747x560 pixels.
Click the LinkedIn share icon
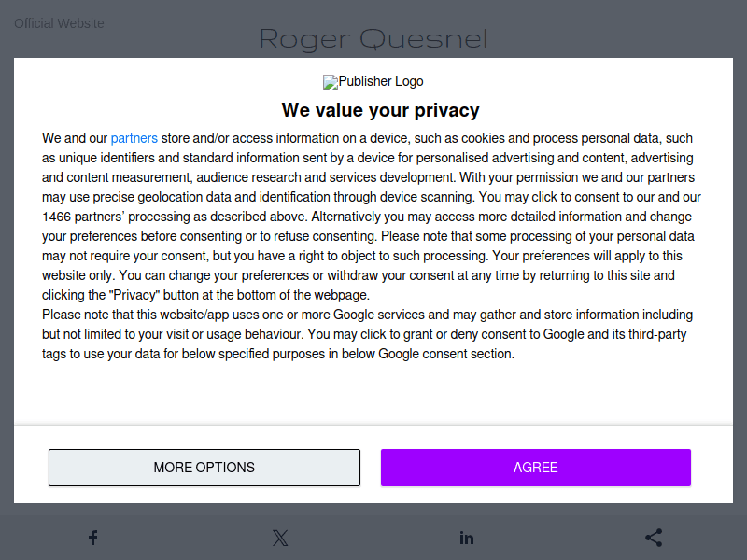[x=467, y=538]
